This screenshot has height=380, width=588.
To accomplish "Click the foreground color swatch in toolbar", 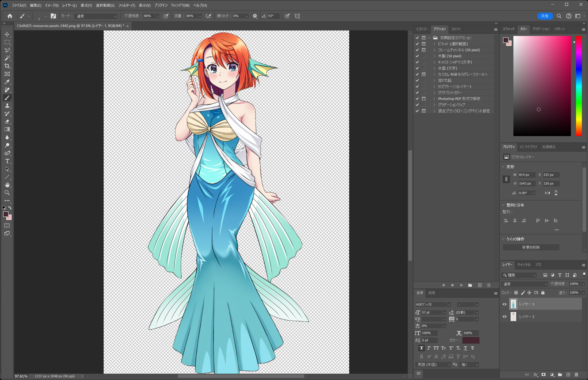I will [x=6, y=214].
